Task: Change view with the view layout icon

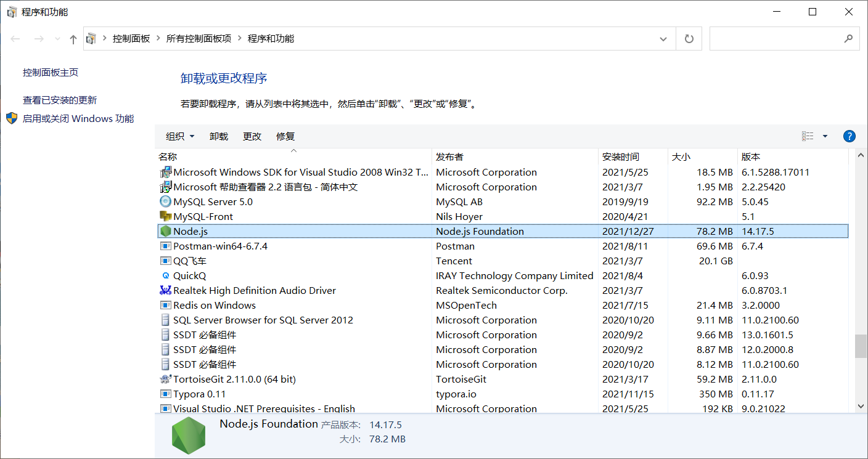Action: click(x=808, y=136)
